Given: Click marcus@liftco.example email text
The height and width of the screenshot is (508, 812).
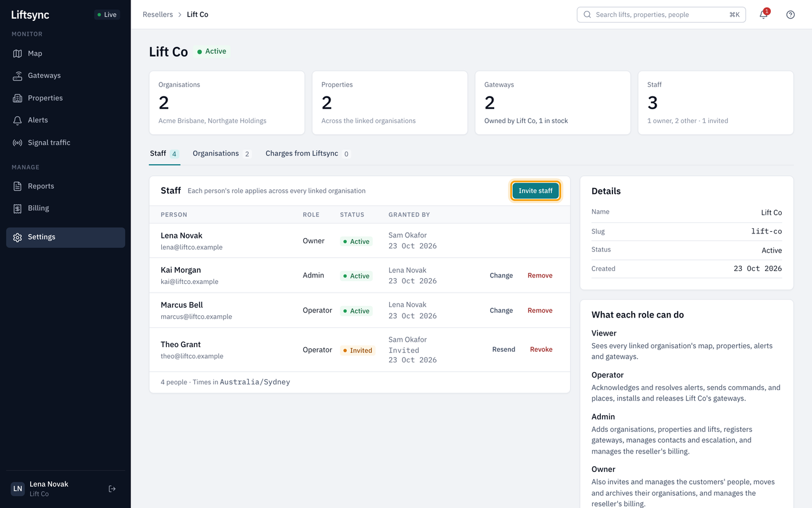Looking at the screenshot, I should point(196,317).
